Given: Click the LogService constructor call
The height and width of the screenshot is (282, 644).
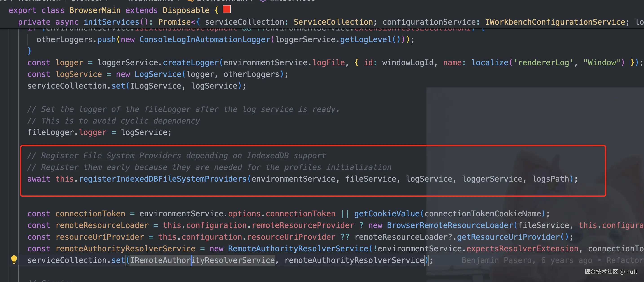Looking at the screenshot, I should click(158, 74).
